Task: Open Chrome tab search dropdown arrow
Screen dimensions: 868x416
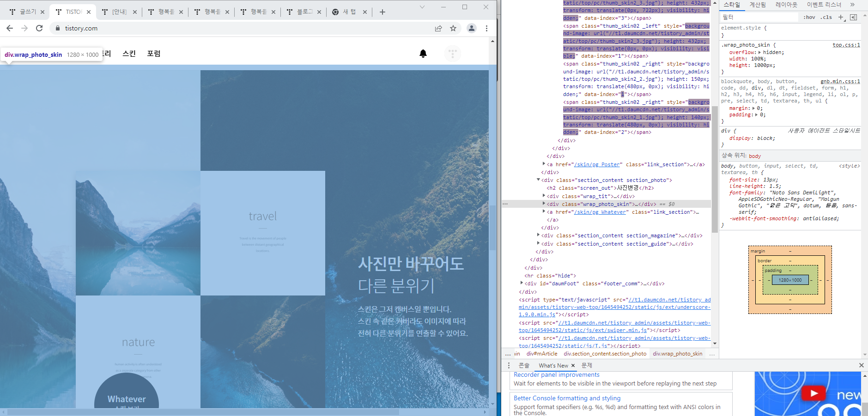Action: click(x=422, y=7)
